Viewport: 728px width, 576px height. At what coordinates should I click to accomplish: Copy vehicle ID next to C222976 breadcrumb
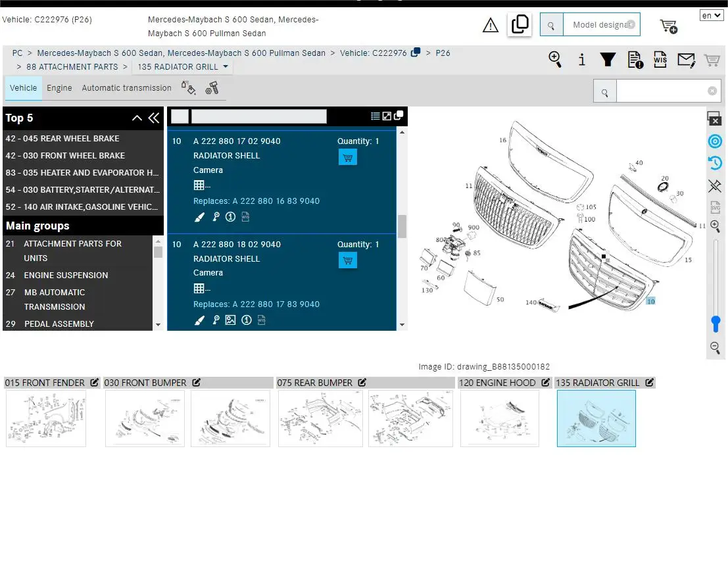pos(416,52)
